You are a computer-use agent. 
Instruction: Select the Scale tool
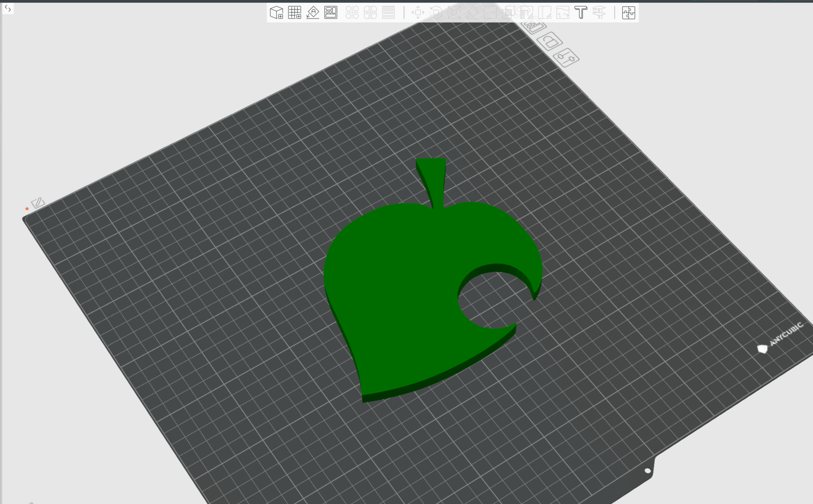point(454,12)
